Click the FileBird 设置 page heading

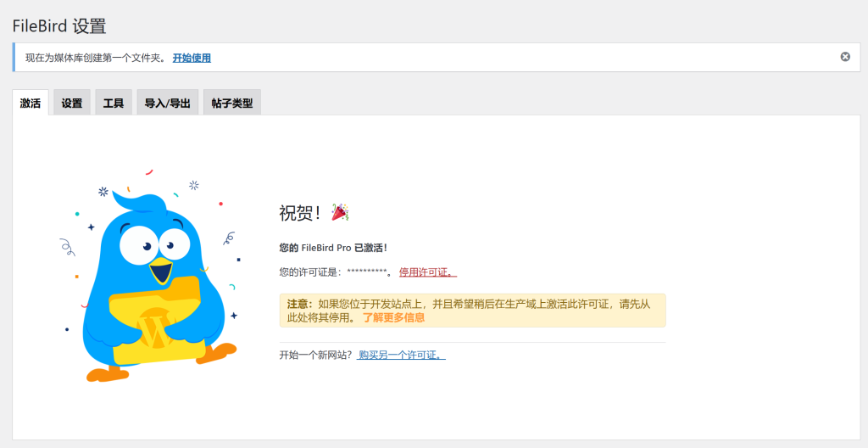pos(59,25)
